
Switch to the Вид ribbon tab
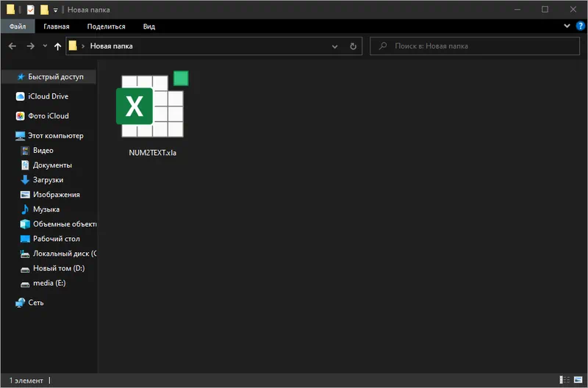pos(149,26)
